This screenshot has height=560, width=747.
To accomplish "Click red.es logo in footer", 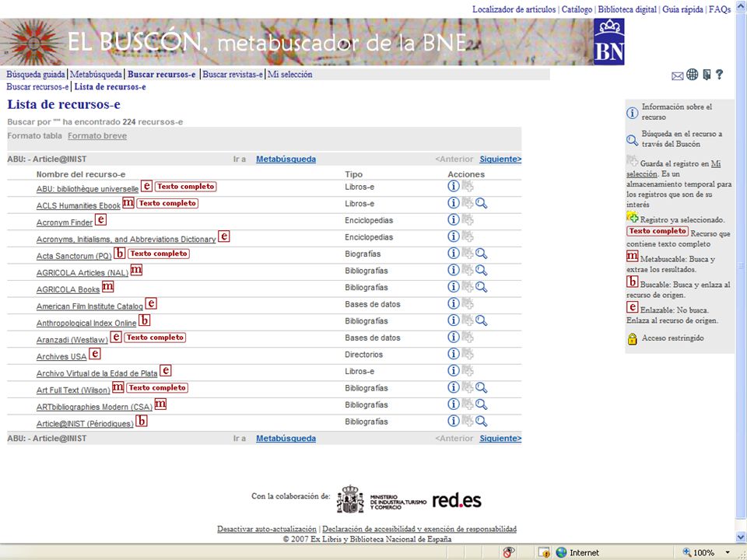I will [x=457, y=500].
